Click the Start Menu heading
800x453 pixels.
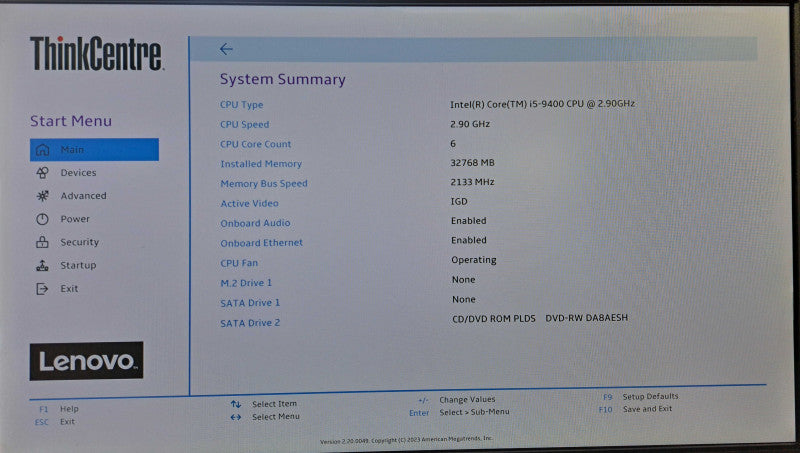pyautogui.click(x=71, y=121)
